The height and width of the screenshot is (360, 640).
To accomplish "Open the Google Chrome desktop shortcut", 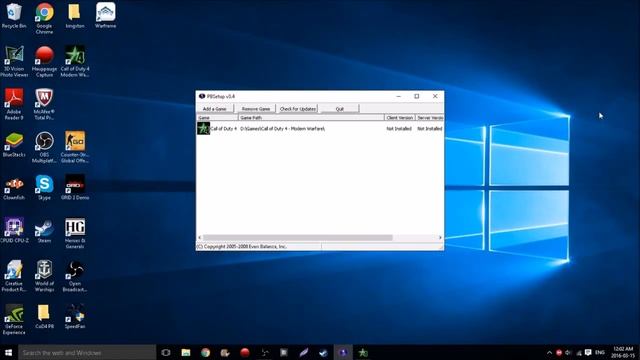I will click(44, 18).
